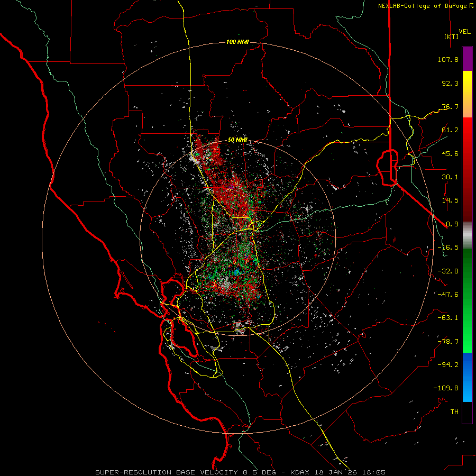Click the -0.9 velocity scale value
Image resolution: width=476 pixels, height=476 pixels.
(450, 224)
